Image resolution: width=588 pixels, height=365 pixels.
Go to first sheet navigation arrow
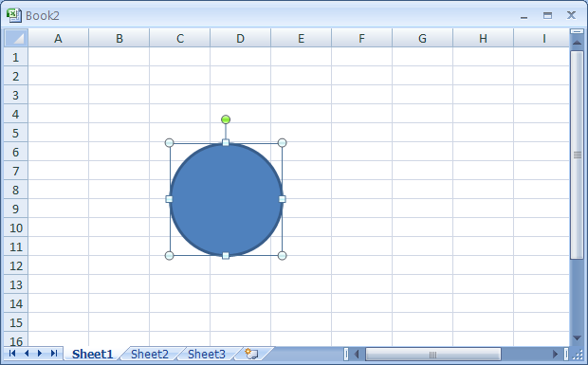click(12, 353)
